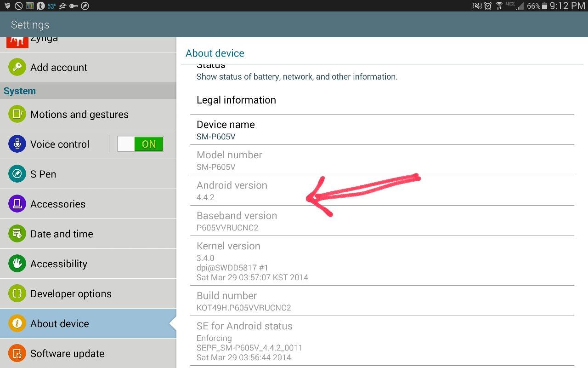Tap the Android version 4.4.2 row
Image resolution: width=588 pixels, height=368 pixels.
pos(382,190)
